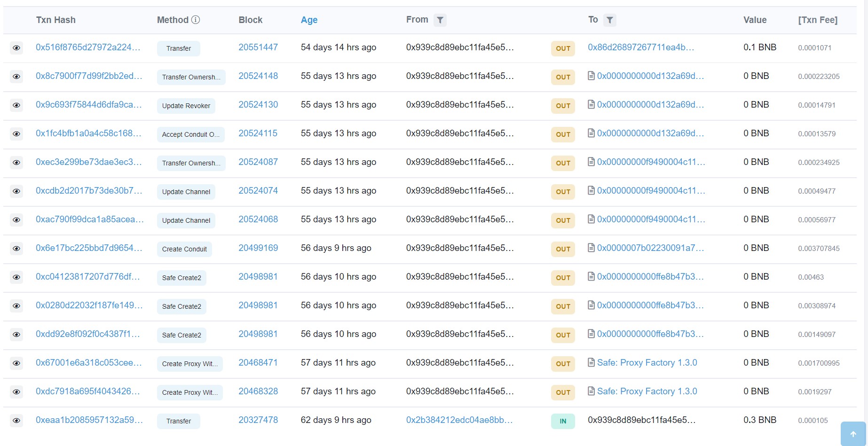The image size is (868, 446).
Task: Open block 20551447
Action: [x=258, y=47]
